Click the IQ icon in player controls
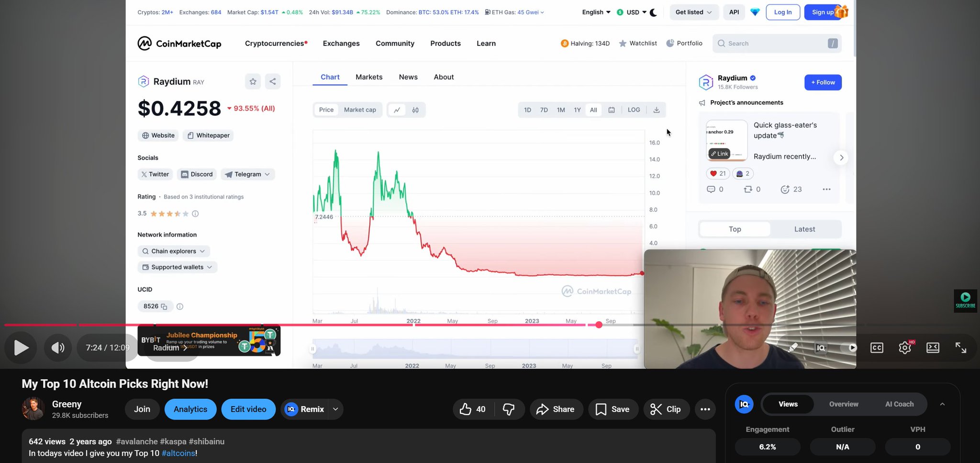The height and width of the screenshot is (463, 980). click(821, 348)
